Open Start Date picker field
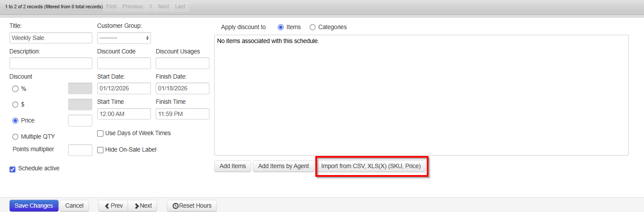 coord(124,88)
